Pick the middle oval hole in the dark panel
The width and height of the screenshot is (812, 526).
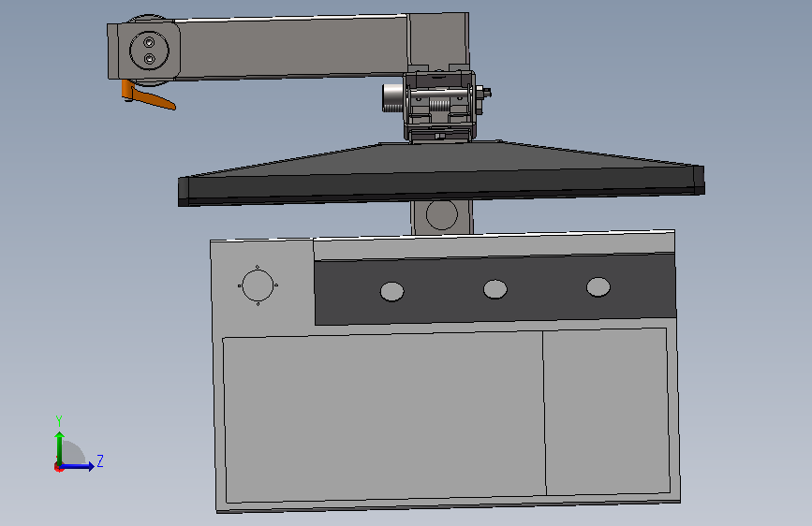pos(495,289)
